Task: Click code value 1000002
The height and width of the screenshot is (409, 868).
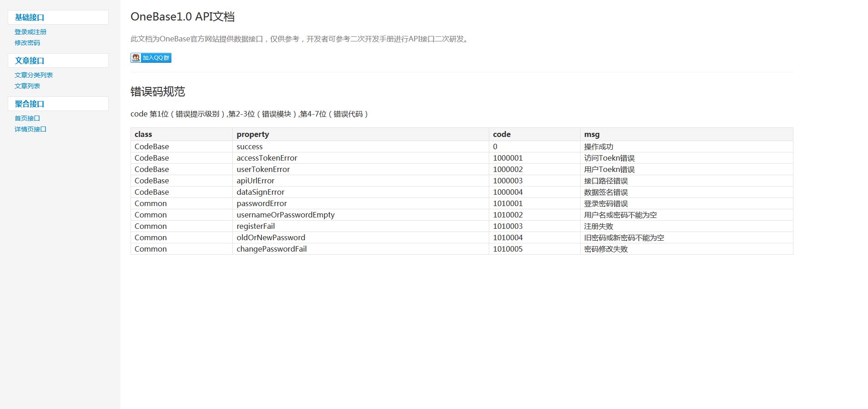Action: 535,169
